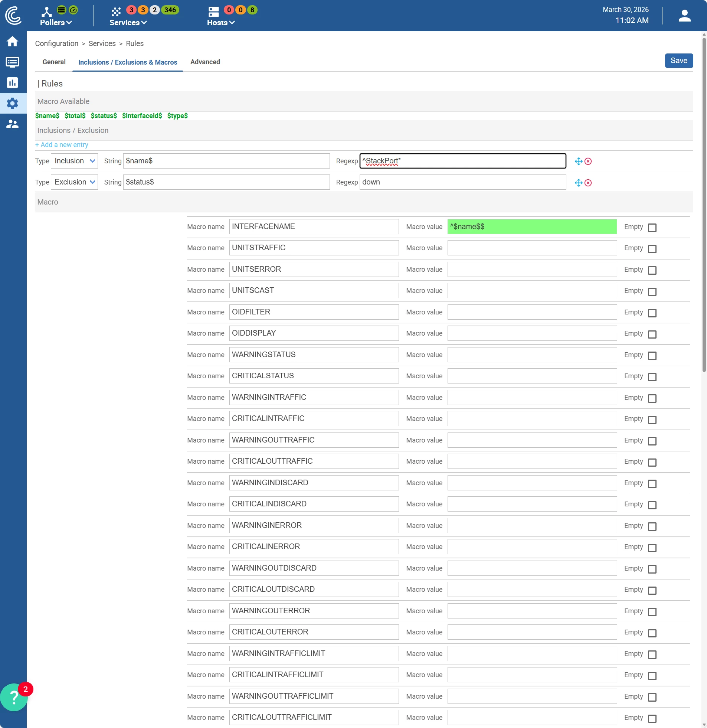
Task: Click the move icon on the Exclusion row
Action: [x=579, y=183]
